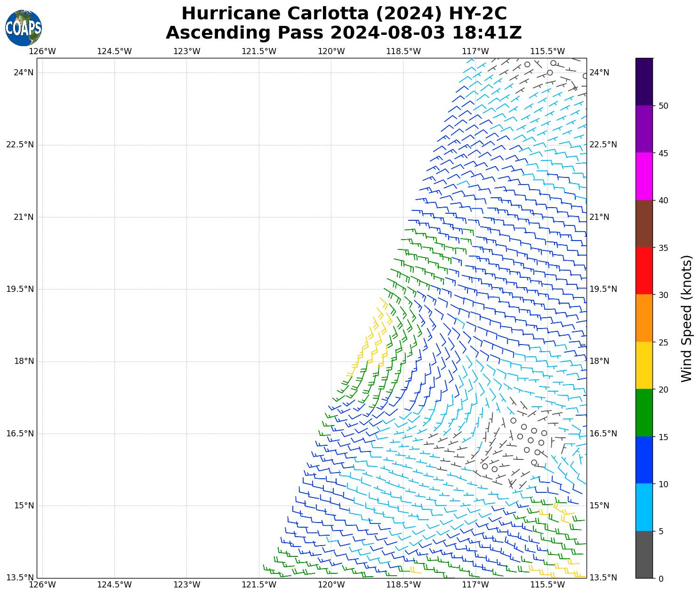Click the Wind Speed (knots) colorbar label
The height and width of the screenshot is (595, 700).
(687, 318)
